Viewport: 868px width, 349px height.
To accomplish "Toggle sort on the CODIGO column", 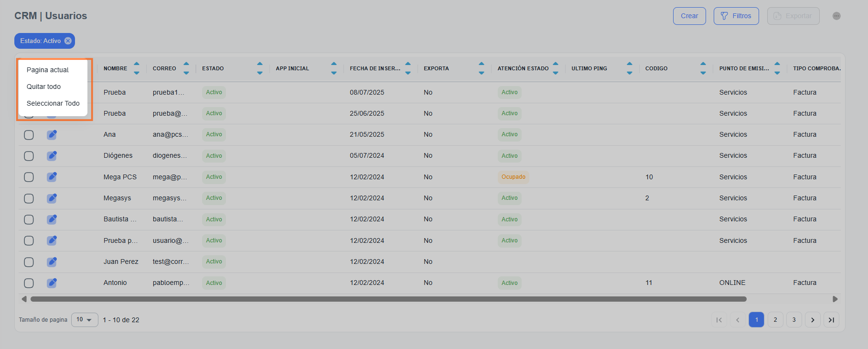I will point(703,68).
